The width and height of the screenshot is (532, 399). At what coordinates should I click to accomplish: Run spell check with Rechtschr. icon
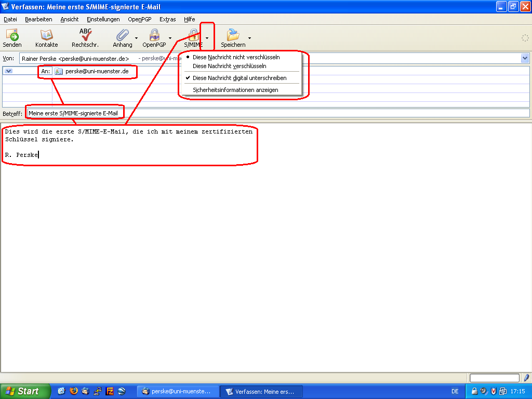tap(85, 35)
